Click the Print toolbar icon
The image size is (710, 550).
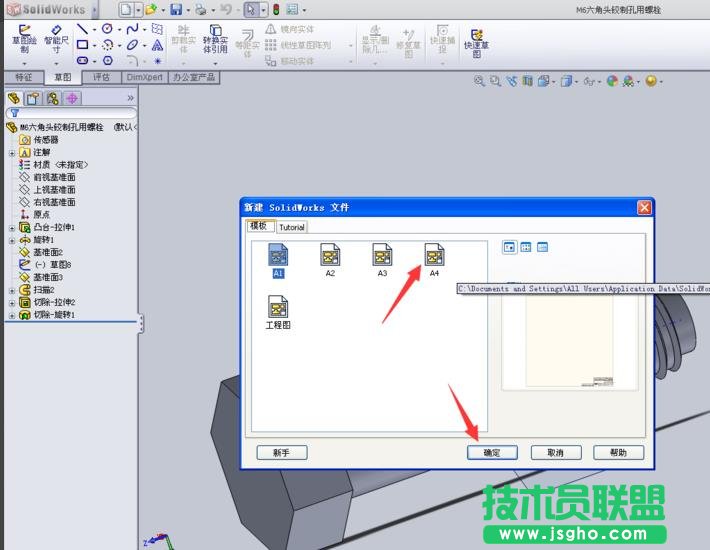pos(201,9)
